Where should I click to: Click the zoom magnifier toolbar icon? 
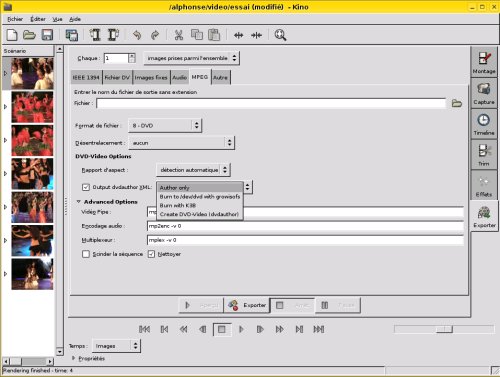pos(280,35)
